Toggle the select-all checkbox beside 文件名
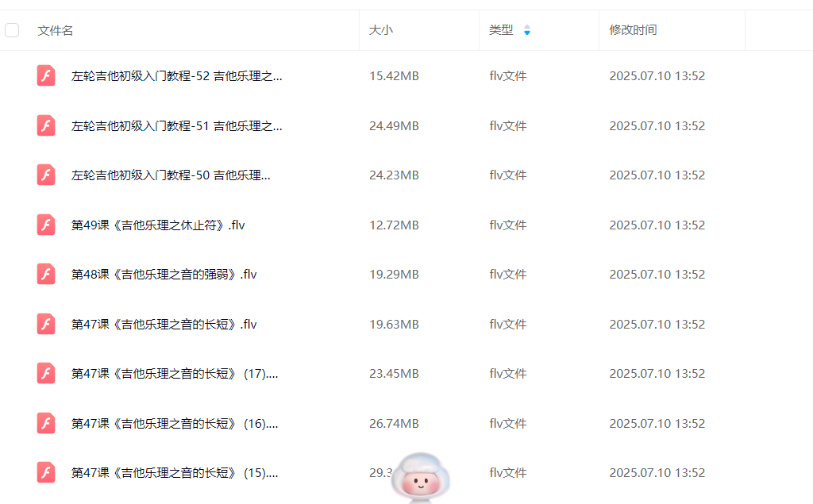The height and width of the screenshot is (504, 813). tap(12, 30)
